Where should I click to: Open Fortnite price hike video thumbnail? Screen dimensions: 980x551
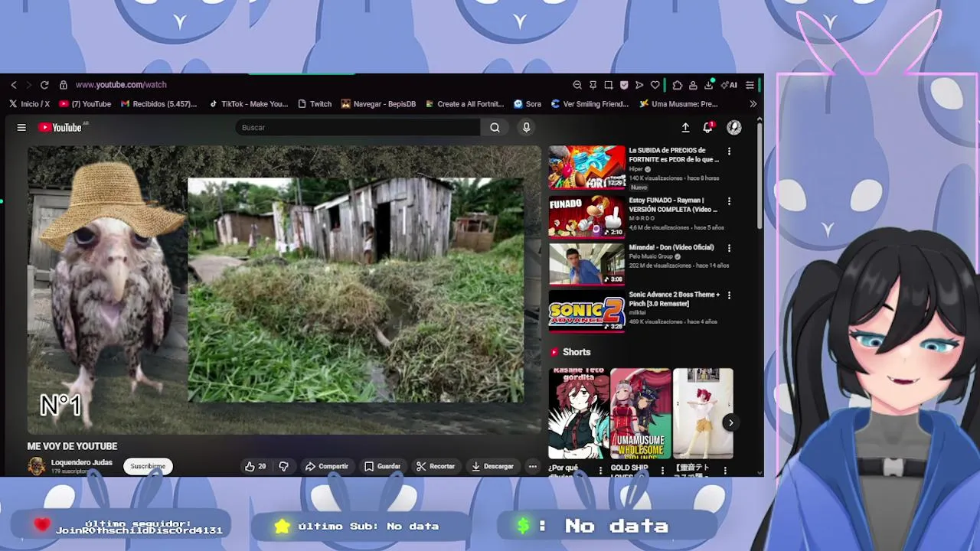click(586, 168)
